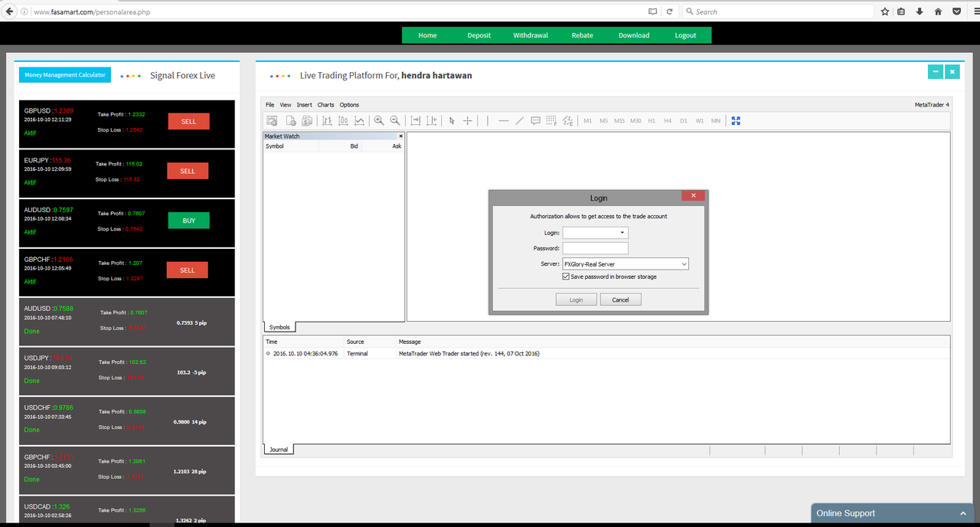Open the Withdrawal page
This screenshot has width=980, height=527.
[531, 35]
